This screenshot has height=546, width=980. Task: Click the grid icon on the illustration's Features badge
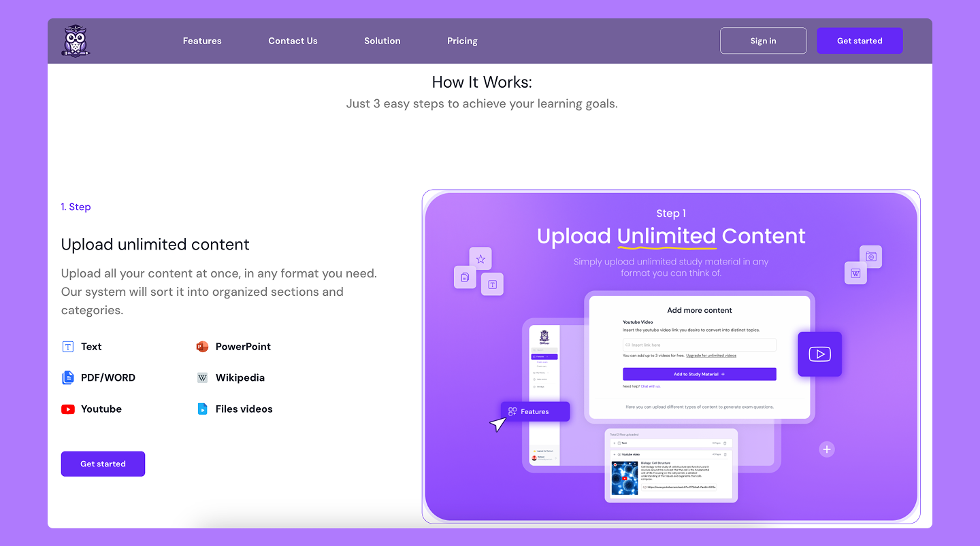click(x=512, y=411)
